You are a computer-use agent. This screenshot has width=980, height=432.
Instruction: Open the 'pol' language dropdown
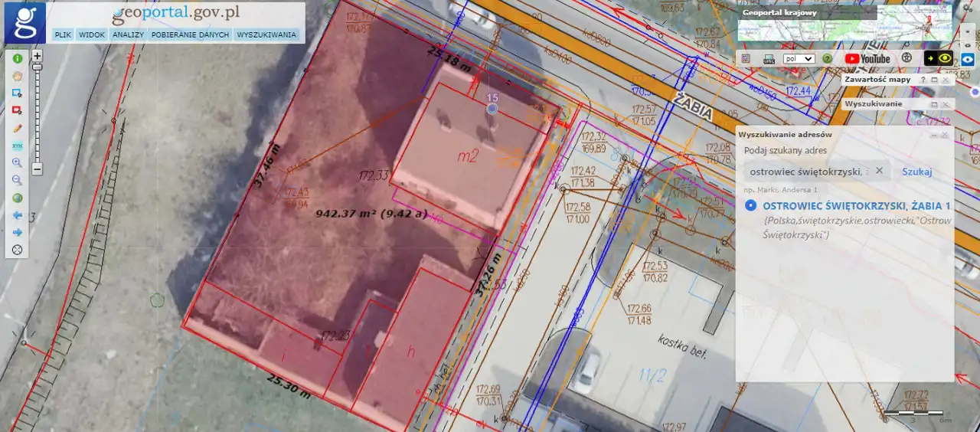[x=799, y=58]
